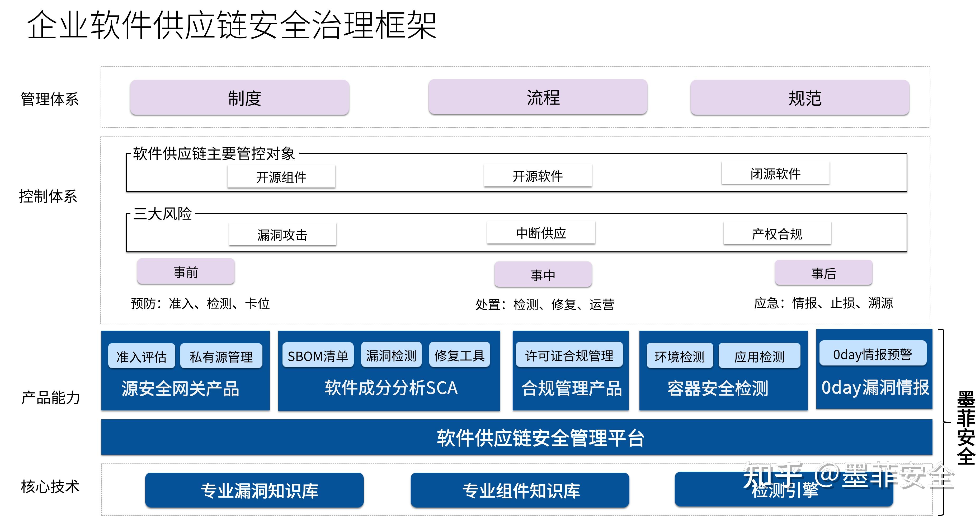
Task: Select the 管理体系 row label
Action: point(49,99)
